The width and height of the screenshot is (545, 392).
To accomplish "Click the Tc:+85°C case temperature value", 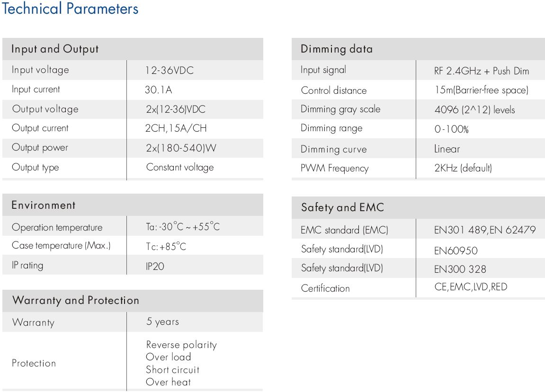I will pos(166,247).
